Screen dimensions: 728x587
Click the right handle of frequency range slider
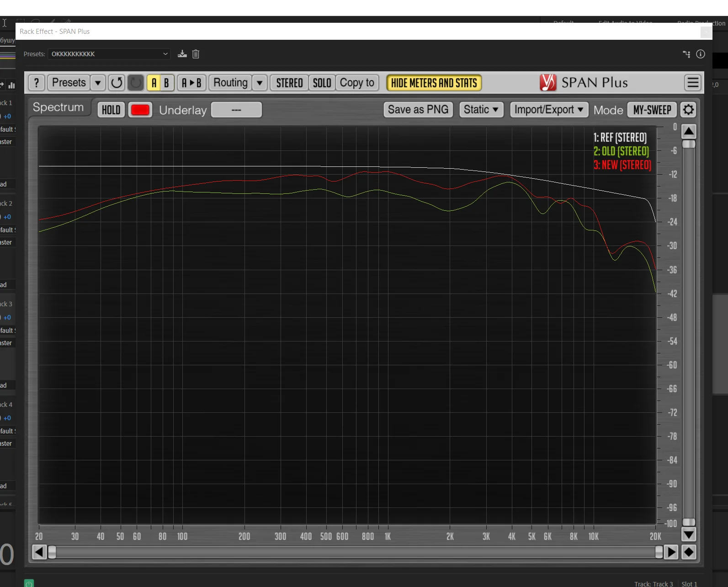point(659,552)
